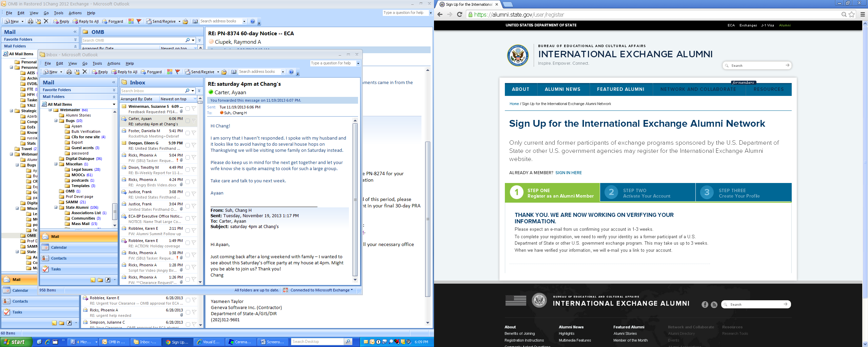868x347 pixels.
Task: Open the ALUMNI NEWS tab on the website
Action: [563, 89]
